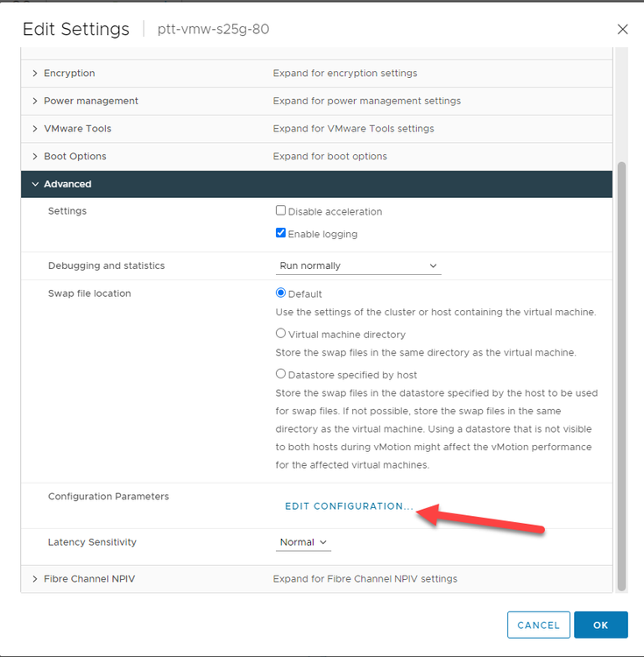This screenshot has width=644, height=657.
Task: Confirm settings with the OK button
Action: (600, 625)
